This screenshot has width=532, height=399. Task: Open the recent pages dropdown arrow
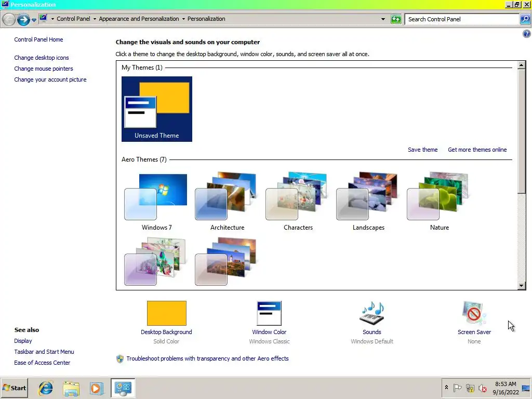coord(34,20)
